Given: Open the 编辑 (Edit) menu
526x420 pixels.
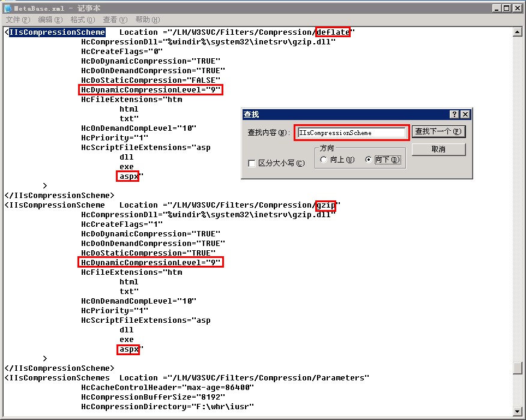Looking at the screenshot, I should coord(50,19).
